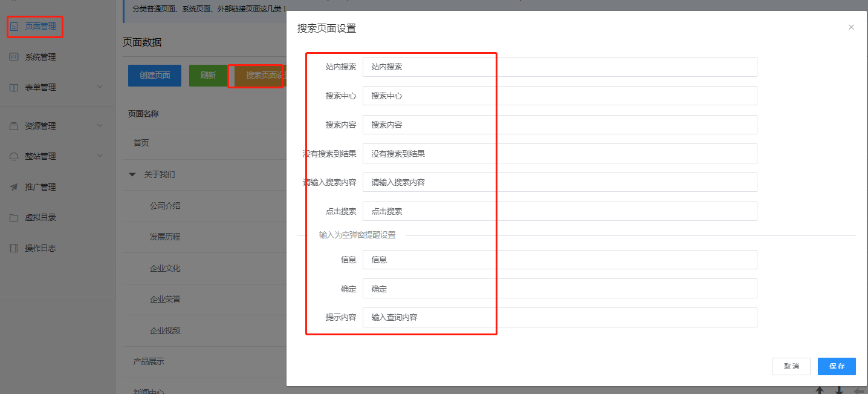Click the 页面管理 icon in the sidebar
868x394 pixels.
[14, 27]
